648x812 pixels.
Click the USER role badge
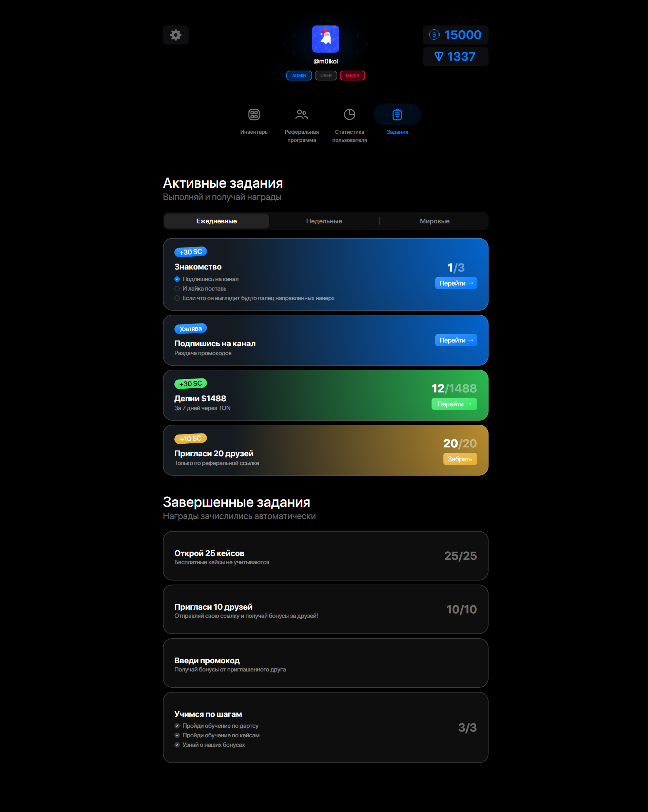coord(326,76)
